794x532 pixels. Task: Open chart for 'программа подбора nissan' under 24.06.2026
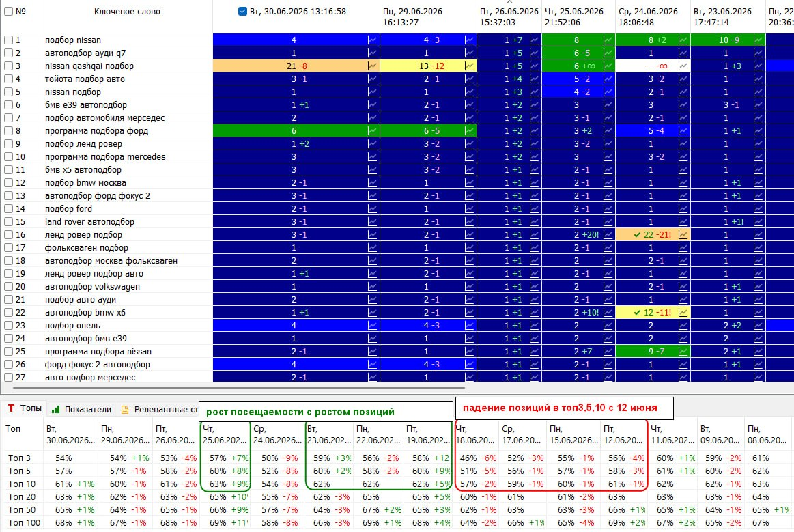tap(683, 352)
